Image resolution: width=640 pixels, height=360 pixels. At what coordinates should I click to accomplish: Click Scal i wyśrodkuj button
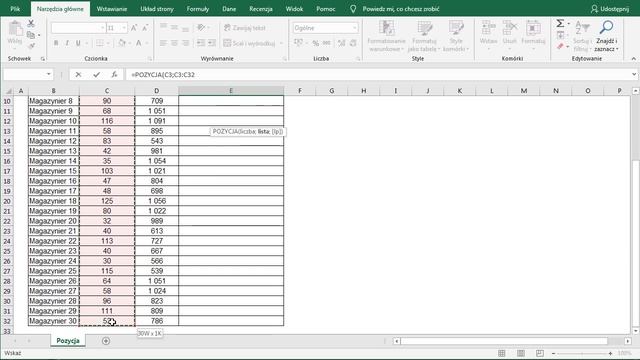pos(250,43)
